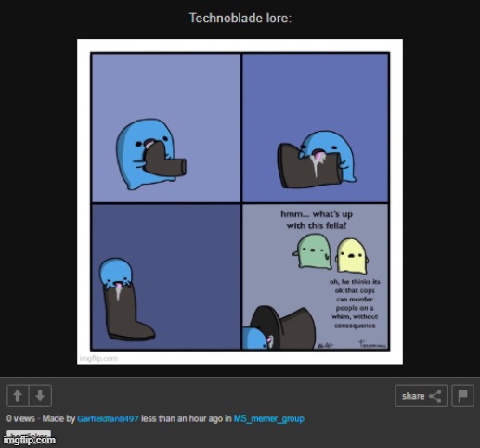Click the top-right panel showing drooling boot
480x448 pixels.
tap(316, 128)
